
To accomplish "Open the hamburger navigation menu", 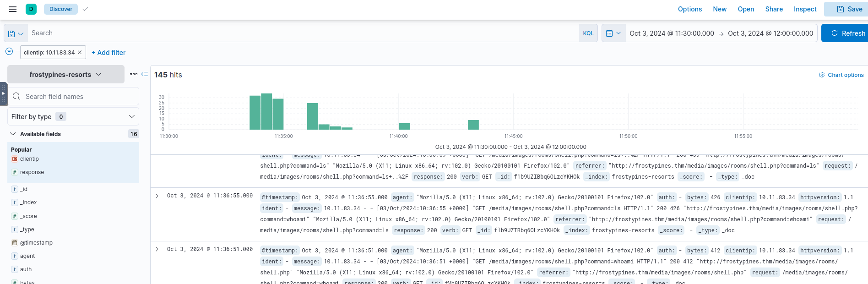I will click(x=13, y=9).
